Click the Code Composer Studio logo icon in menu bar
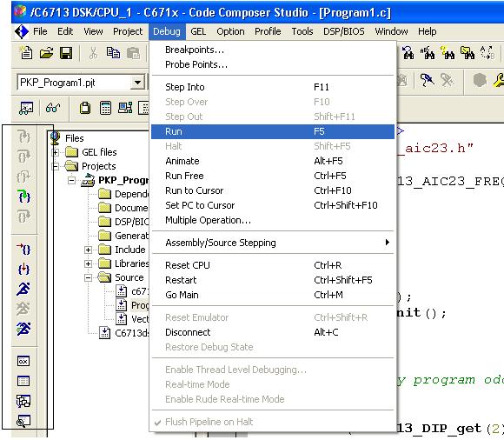This screenshot has height=440, width=504. click(22, 31)
